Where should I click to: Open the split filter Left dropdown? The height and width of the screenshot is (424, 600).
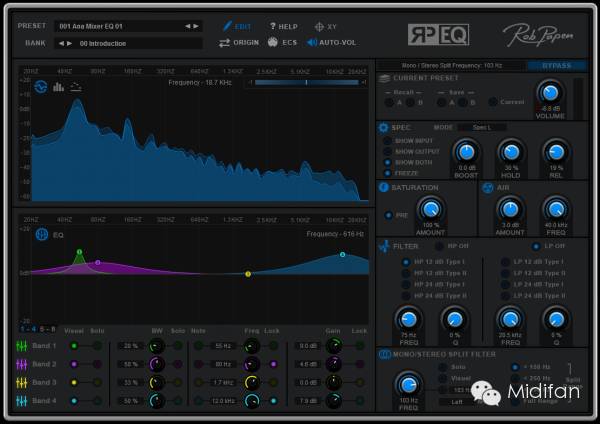click(457, 402)
